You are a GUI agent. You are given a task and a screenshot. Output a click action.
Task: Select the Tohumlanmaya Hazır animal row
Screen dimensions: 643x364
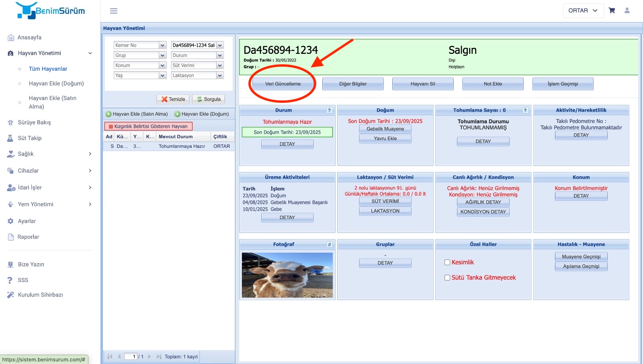coord(169,146)
